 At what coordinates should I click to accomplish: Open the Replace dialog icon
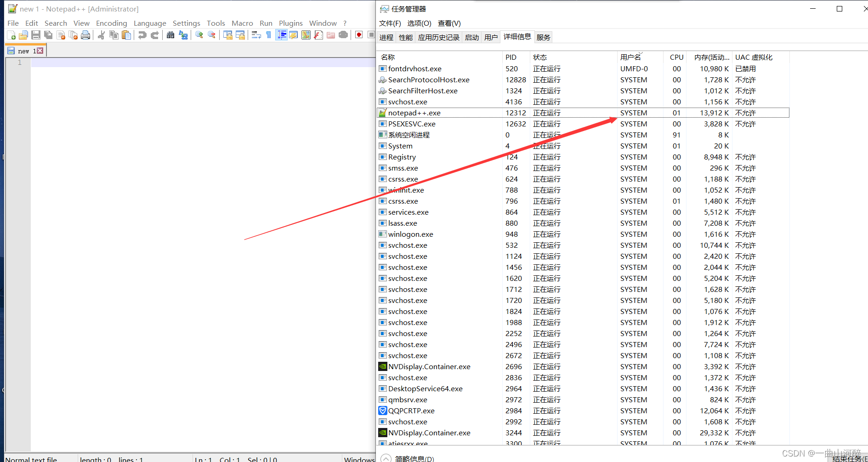point(183,35)
